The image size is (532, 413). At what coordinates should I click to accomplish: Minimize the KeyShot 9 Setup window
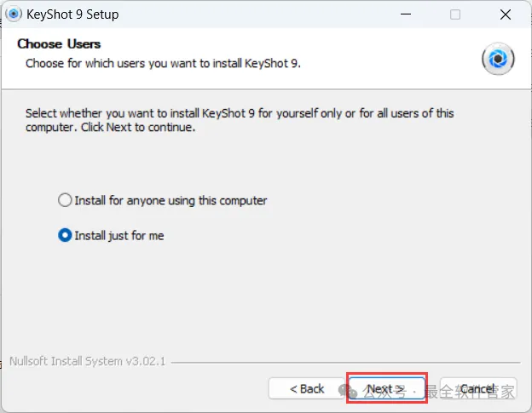coord(406,14)
